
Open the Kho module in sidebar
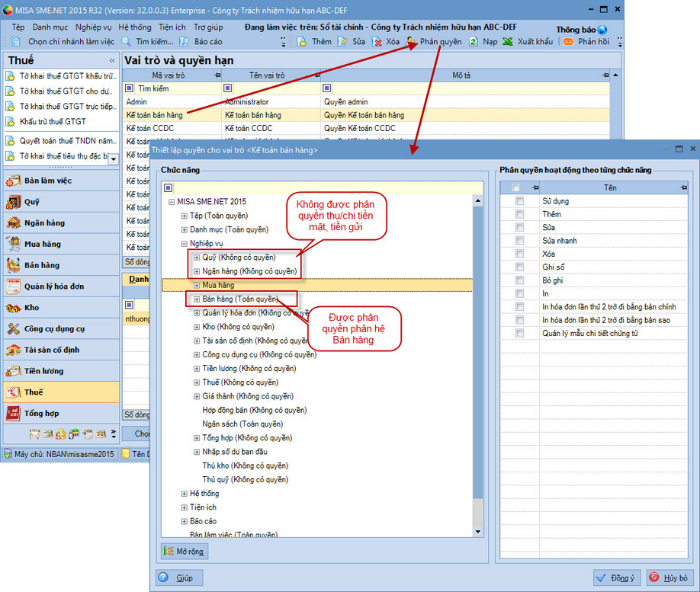point(62,308)
